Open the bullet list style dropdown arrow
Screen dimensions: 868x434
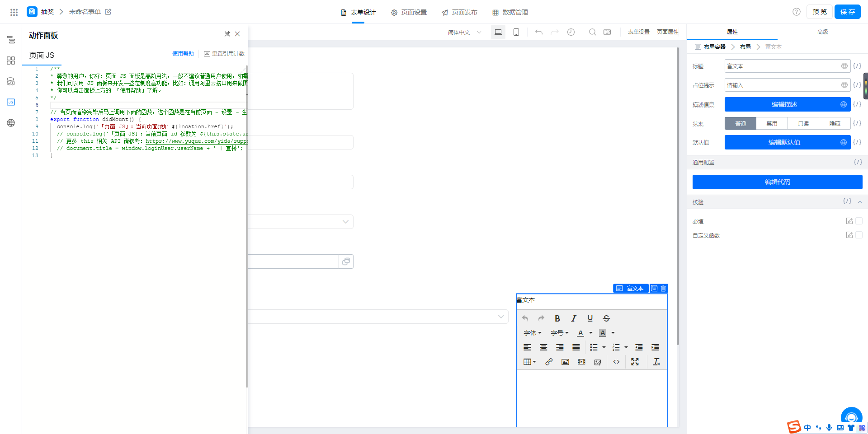[604, 347]
